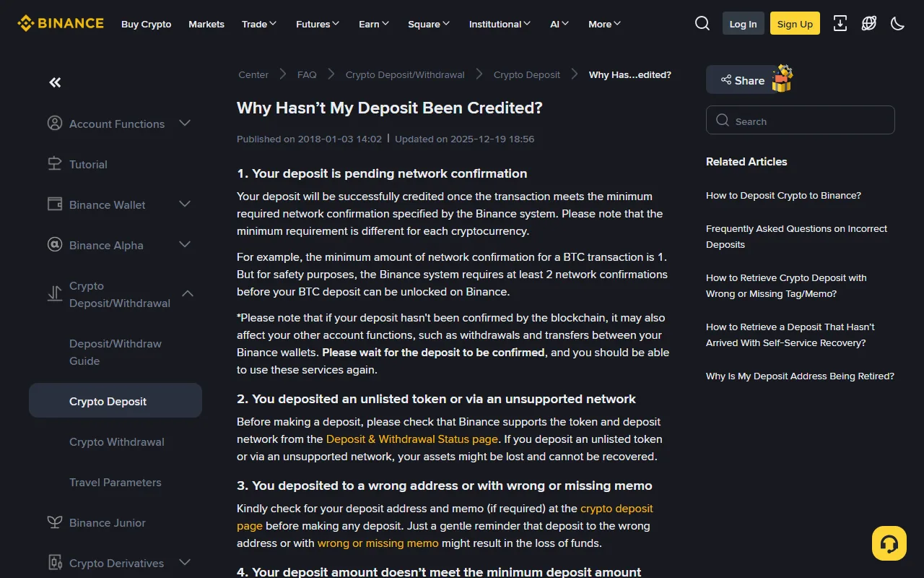
Task: Expand Binance Alpha section
Action: pos(185,244)
